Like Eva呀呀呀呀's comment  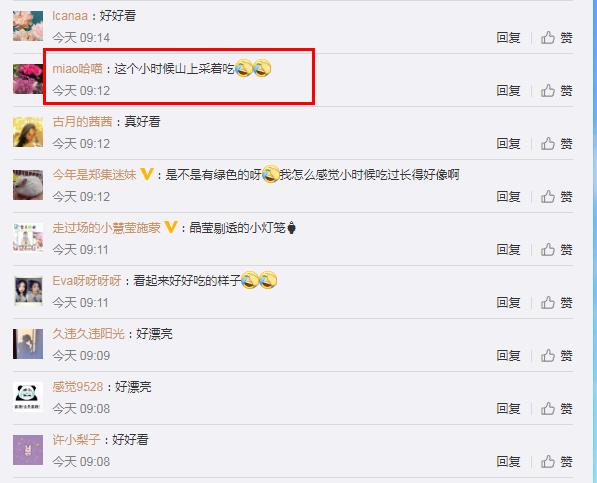coord(557,303)
